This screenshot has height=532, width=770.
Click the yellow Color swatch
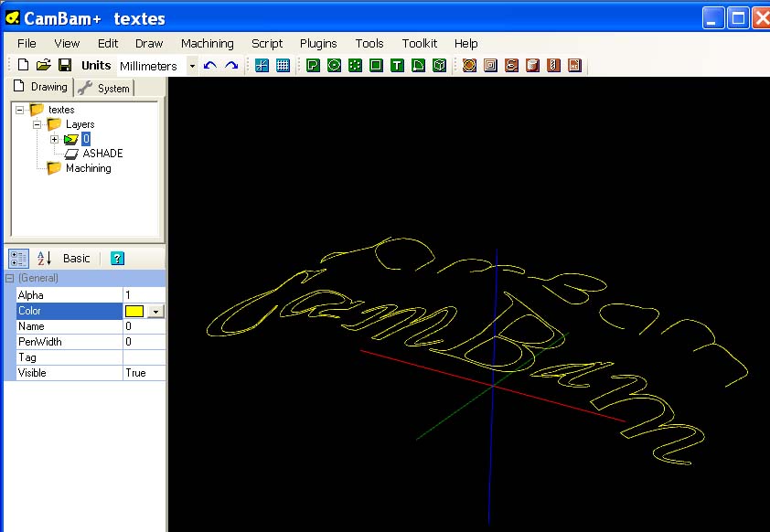tap(134, 311)
